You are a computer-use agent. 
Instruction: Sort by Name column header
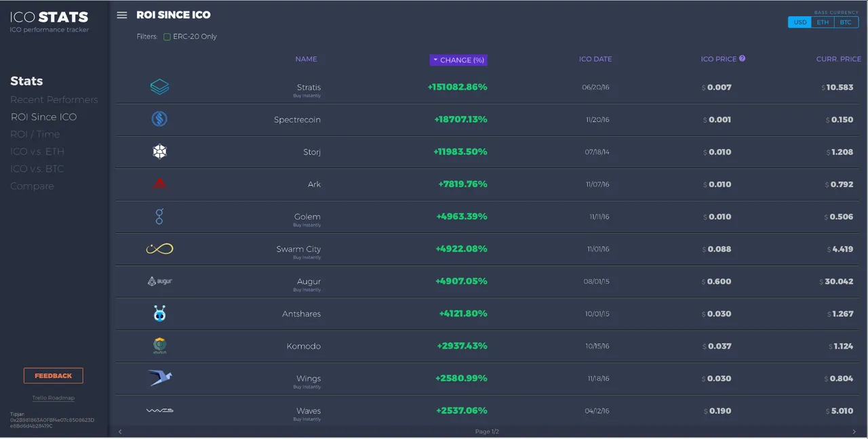(306, 59)
